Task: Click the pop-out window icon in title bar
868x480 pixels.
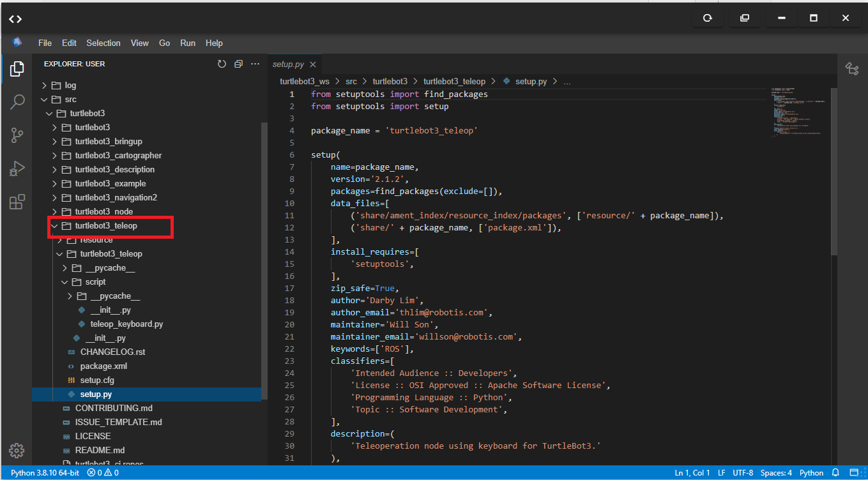Action: 745,19
